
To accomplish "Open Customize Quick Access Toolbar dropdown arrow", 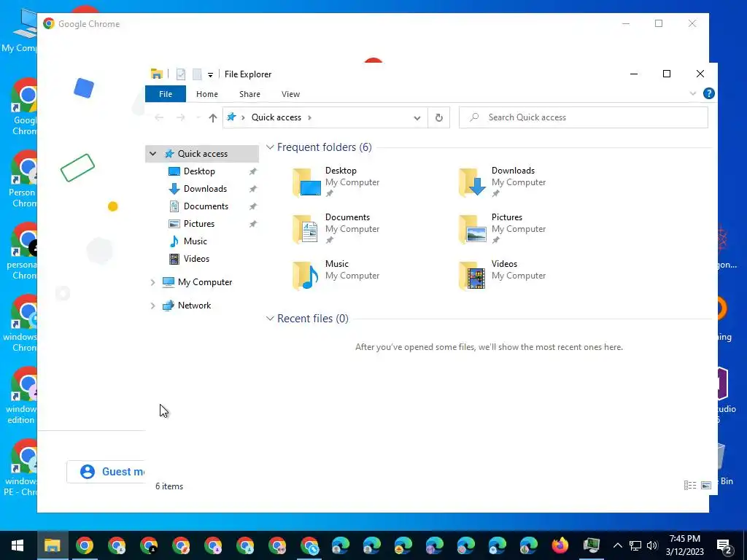I will (x=210, y=75).
